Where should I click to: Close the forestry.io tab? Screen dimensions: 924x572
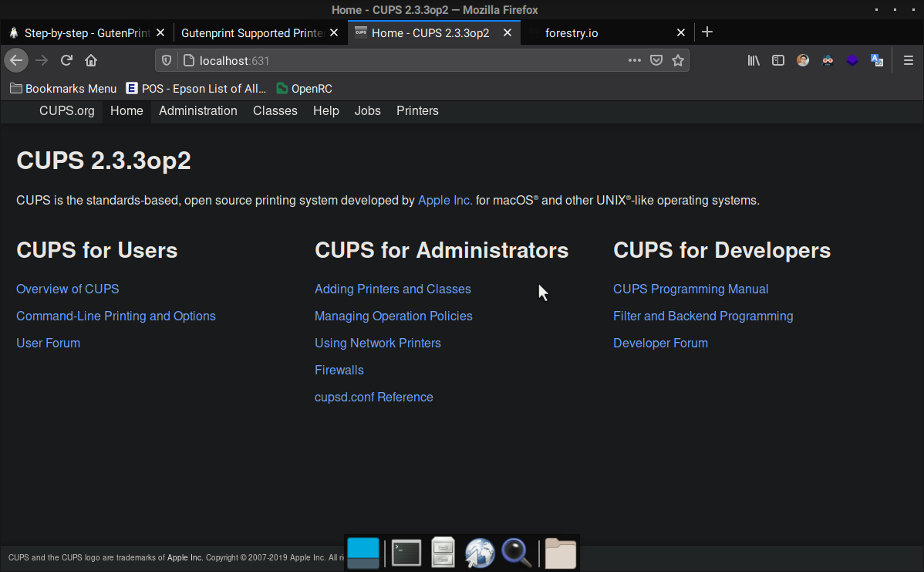point(680,33)
